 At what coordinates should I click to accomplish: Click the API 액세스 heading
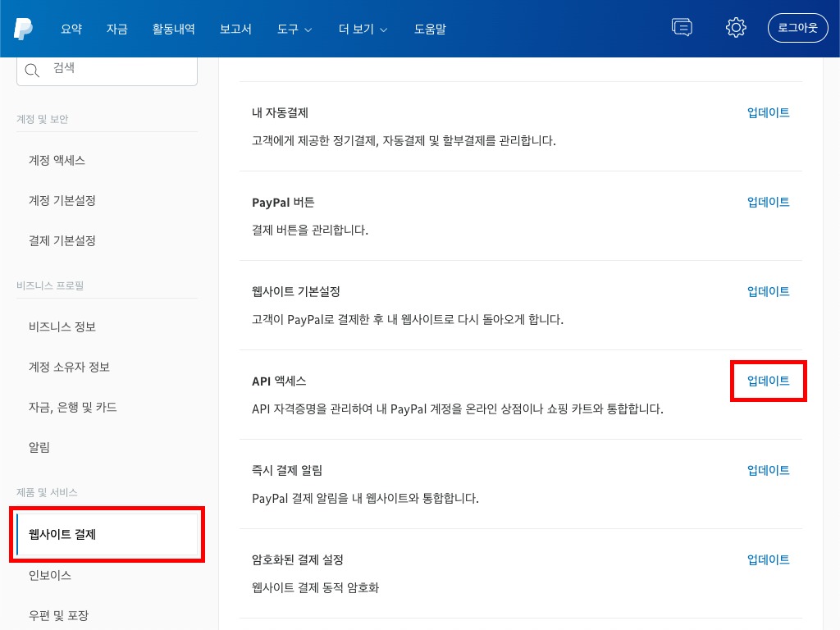279,381
